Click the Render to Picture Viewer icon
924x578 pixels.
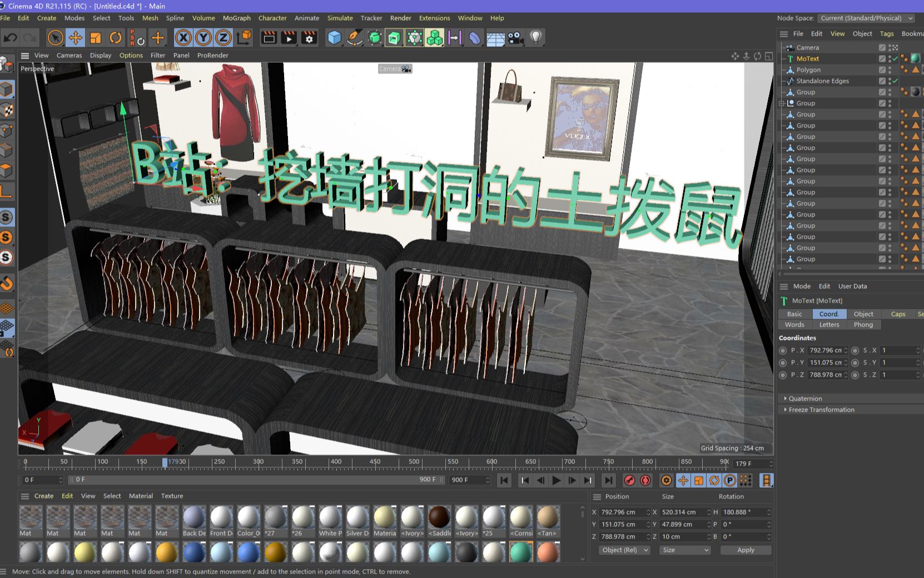tap(289, 37)
